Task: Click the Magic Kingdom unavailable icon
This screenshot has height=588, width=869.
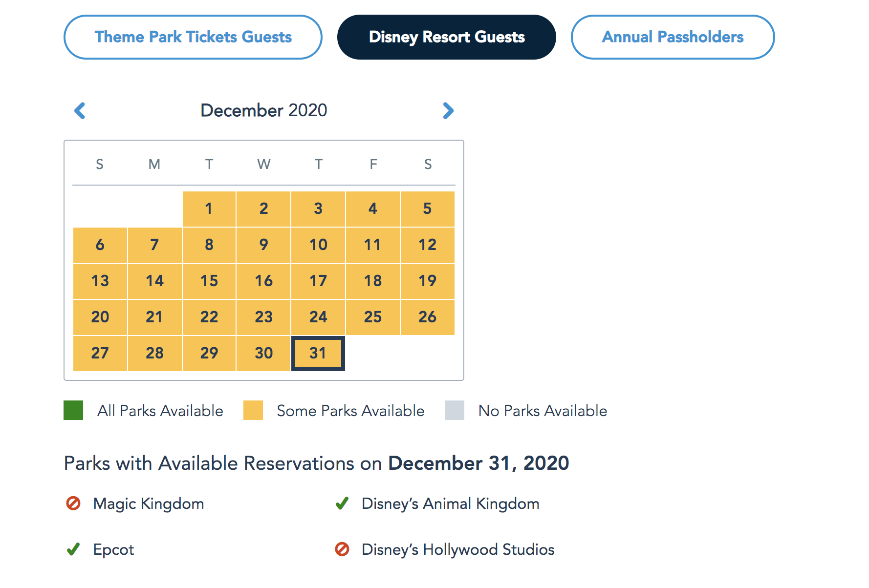Action: pos(73,503)
